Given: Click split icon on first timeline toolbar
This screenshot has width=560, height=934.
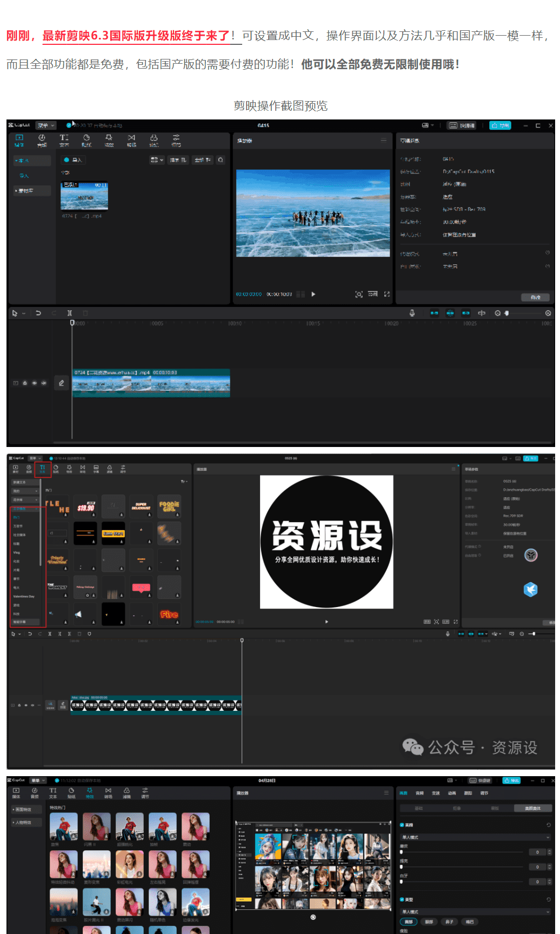Looking at the screenshot, I should (70, 313).
